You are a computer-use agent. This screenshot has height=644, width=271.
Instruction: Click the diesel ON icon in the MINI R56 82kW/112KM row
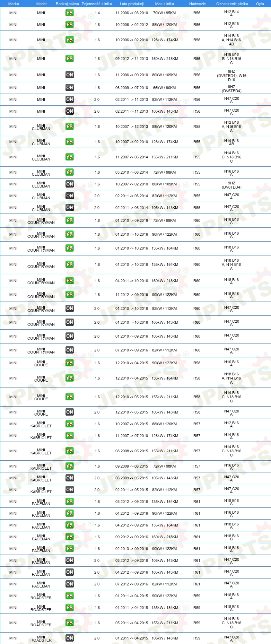tap(70, 99)
